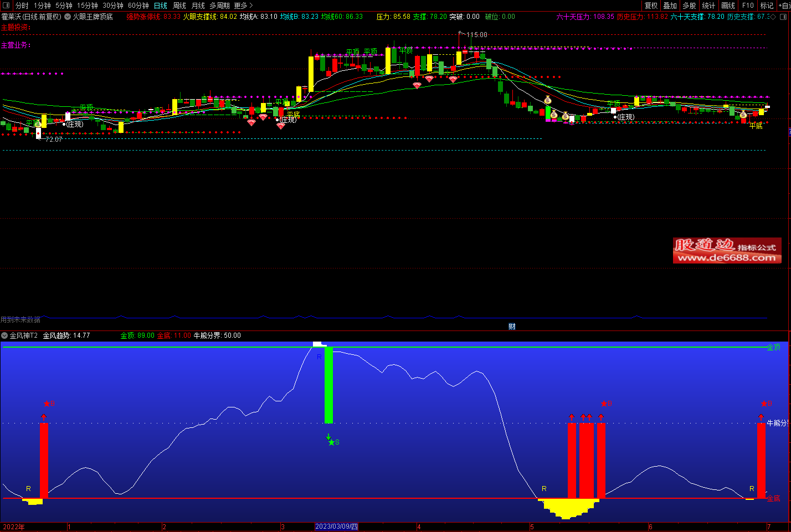Click the 72.07 low price label

54,140
